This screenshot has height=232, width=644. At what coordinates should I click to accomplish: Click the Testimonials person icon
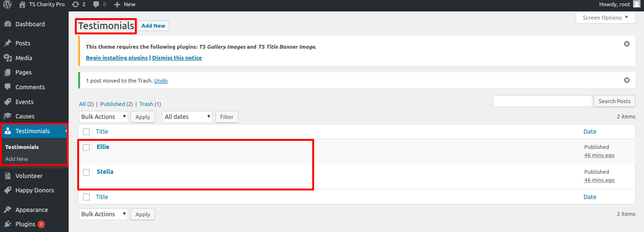(8, 131)
